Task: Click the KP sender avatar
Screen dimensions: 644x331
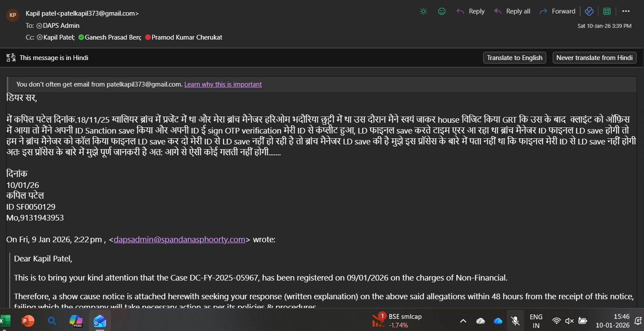Action: click(13, 15)
